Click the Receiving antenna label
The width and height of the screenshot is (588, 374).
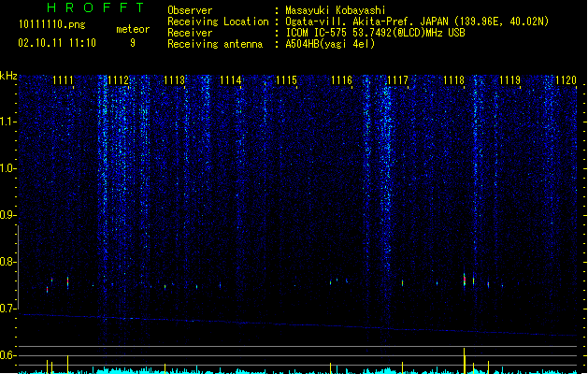coord(215,44)
